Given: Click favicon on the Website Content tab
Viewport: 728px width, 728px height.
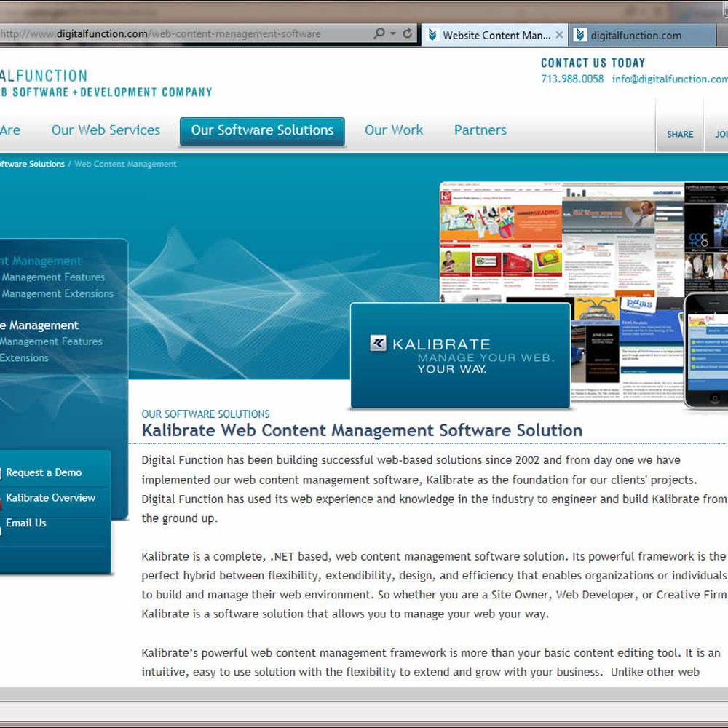Looking at the screenshot, I should (x=432, y=35).
